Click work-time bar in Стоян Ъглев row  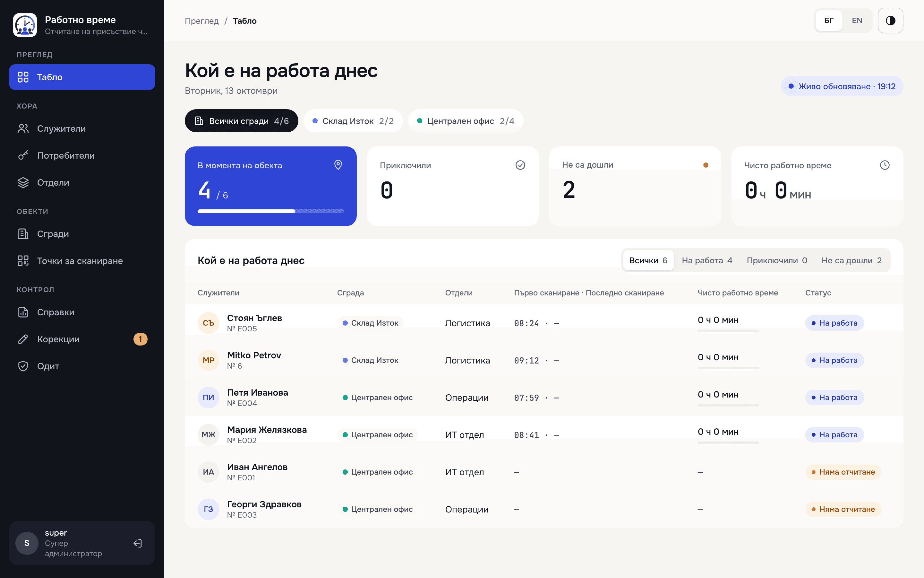(x=728, y=331)
